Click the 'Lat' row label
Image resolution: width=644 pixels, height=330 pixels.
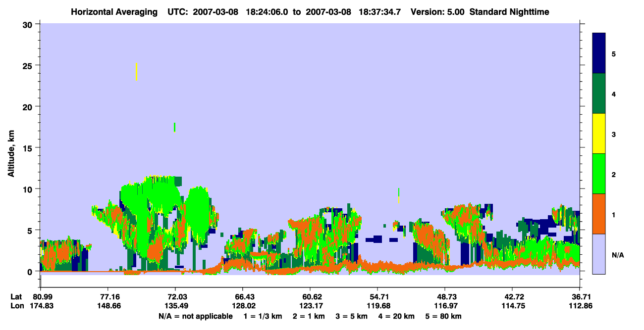(x=16, y=297)
